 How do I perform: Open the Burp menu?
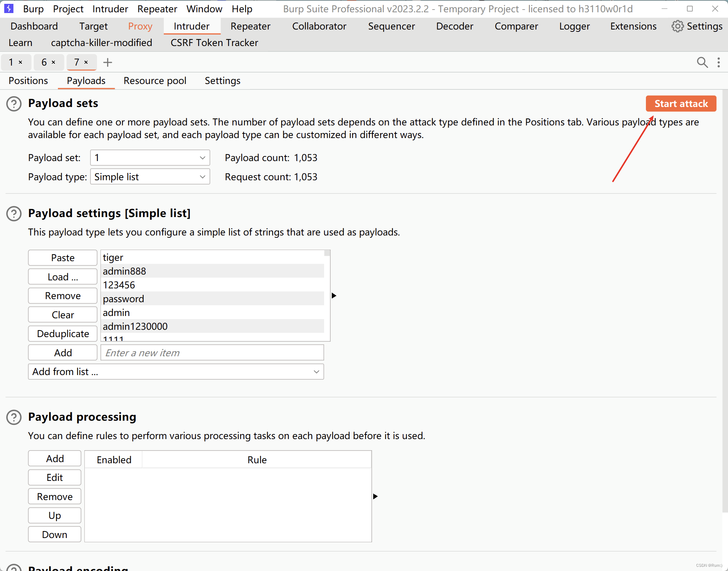[x=33, y=9]
